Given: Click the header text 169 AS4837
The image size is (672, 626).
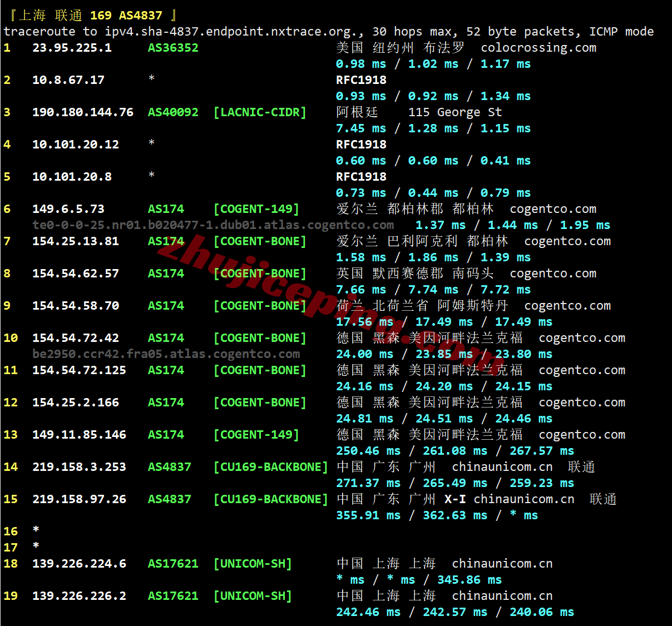Looking at the screenshot, I should (126, 16).
